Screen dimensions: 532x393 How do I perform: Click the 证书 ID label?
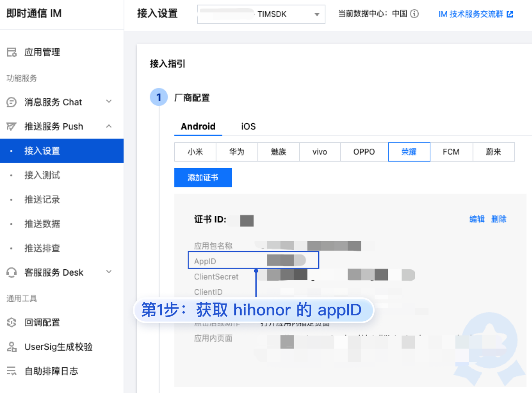click(210, 220)
